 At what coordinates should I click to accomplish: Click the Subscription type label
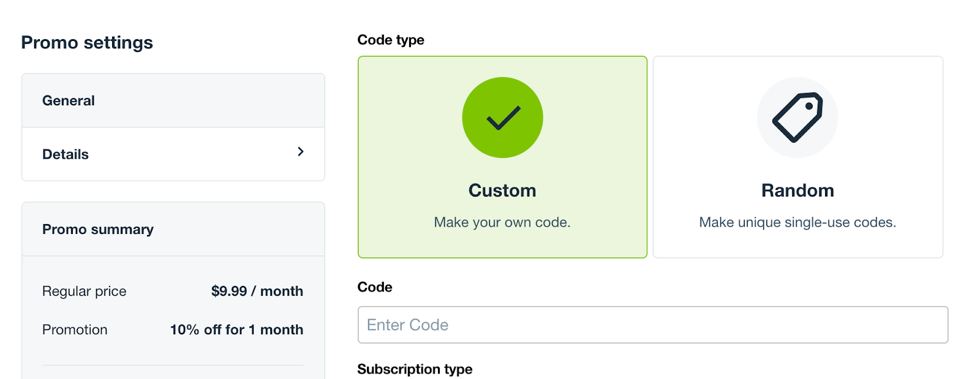pos(415,369)
